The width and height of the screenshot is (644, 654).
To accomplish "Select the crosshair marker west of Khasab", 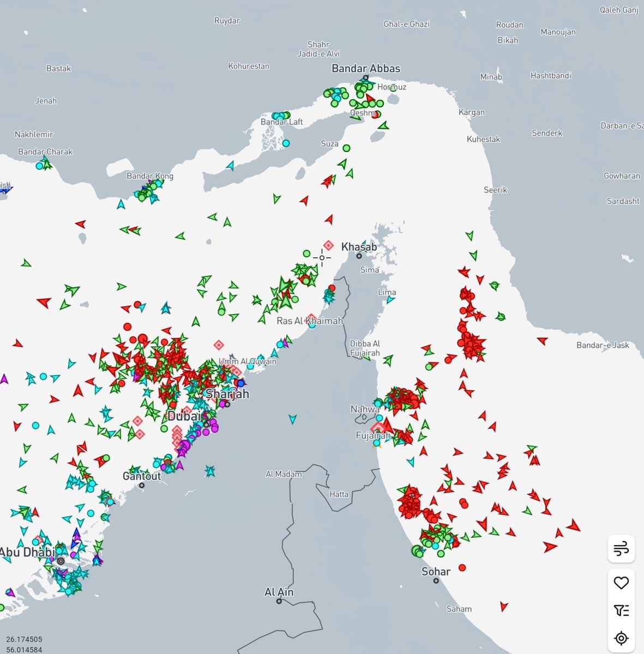I will tap(322, 258).
